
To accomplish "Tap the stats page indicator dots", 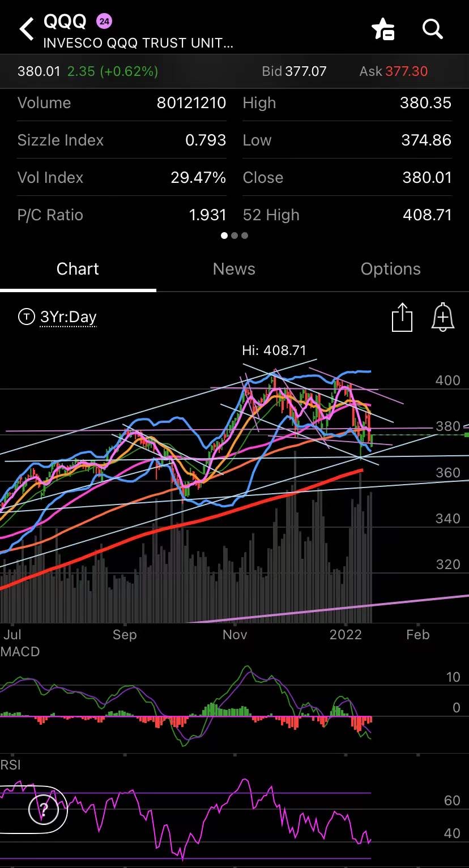I will 234,236.
